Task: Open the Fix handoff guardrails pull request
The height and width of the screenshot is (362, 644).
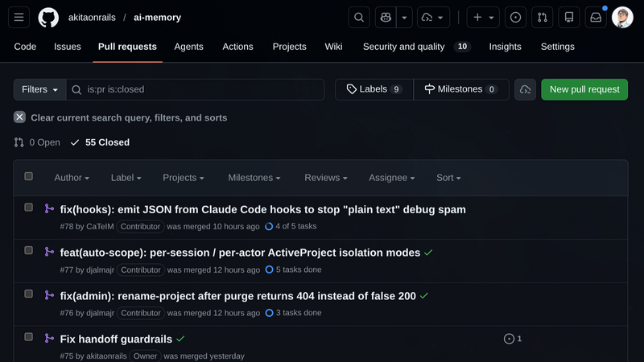Action: click(x=116, y=339)
